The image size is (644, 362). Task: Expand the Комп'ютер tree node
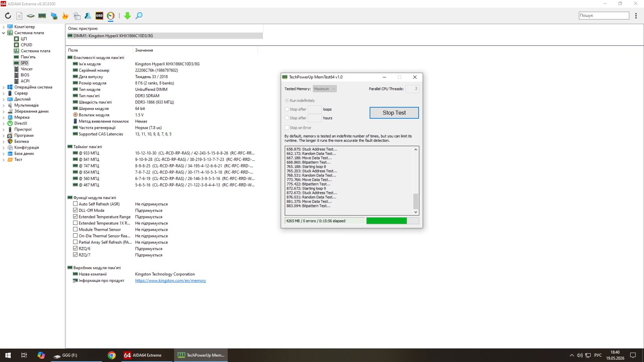4,27
